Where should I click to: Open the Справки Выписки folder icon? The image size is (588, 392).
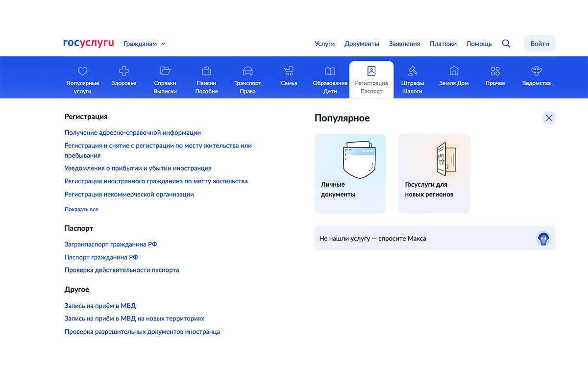click(x=165, y=71)
